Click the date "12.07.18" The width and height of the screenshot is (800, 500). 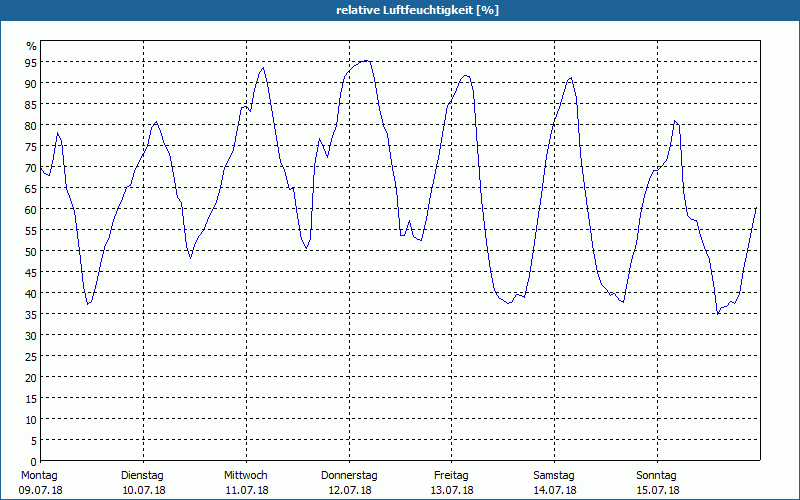pyautogui.click(x=350, y=490)
